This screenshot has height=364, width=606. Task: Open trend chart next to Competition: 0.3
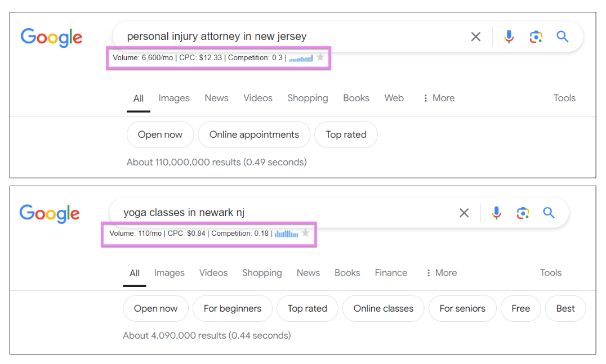[x=301, y=58]
